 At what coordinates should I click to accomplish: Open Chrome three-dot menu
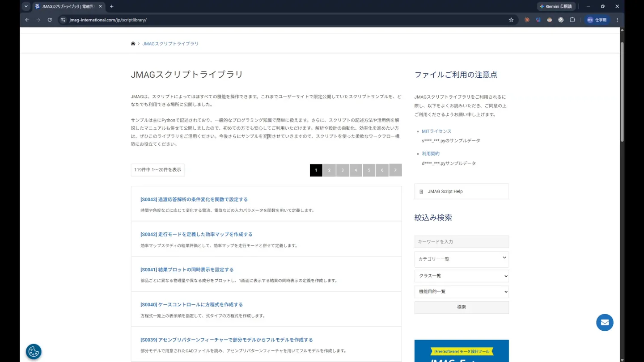point(617,20)
